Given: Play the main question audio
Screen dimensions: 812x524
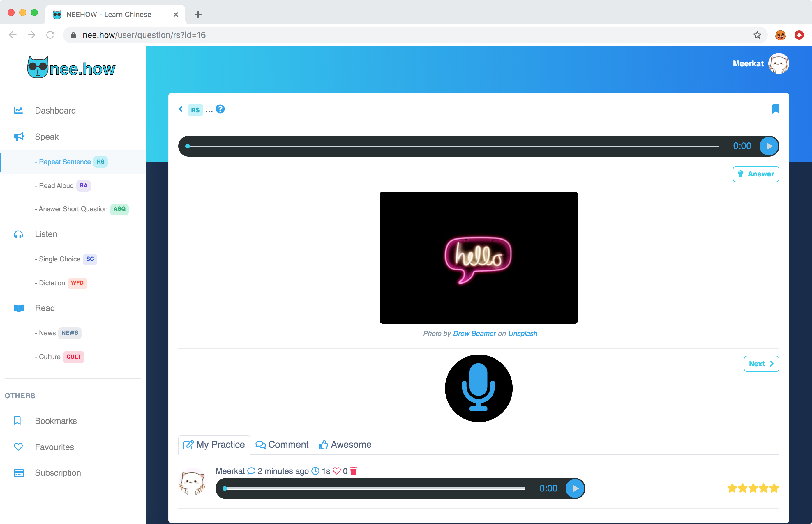Looking at the screenshot, I should pos(769,146).
